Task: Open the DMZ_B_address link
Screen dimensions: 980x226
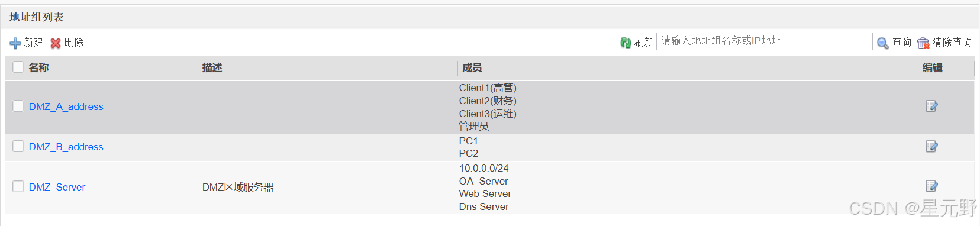Action: point(66,147)
